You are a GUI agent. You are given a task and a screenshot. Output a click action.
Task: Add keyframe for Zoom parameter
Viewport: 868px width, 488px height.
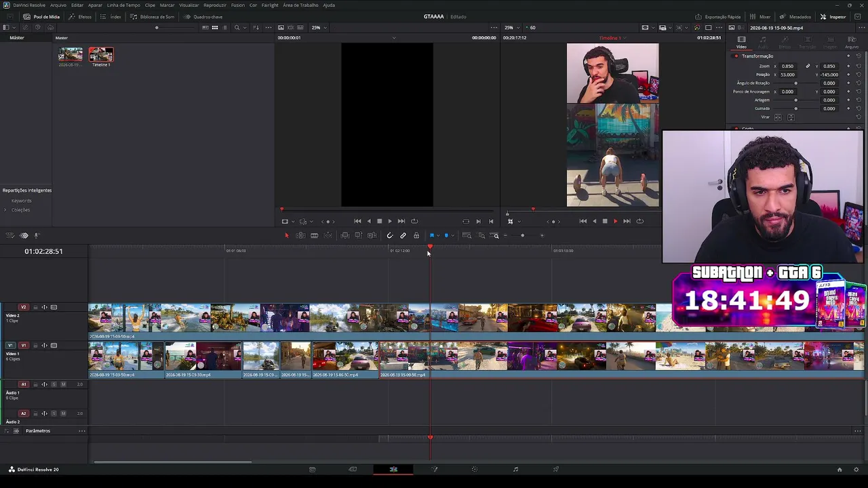[848, 66]
